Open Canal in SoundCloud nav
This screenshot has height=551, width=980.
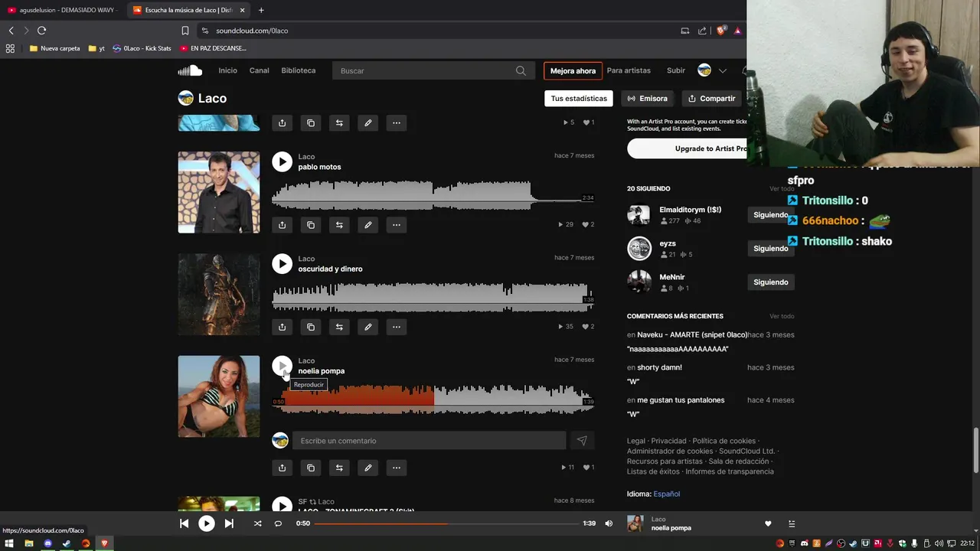[259, 70]
